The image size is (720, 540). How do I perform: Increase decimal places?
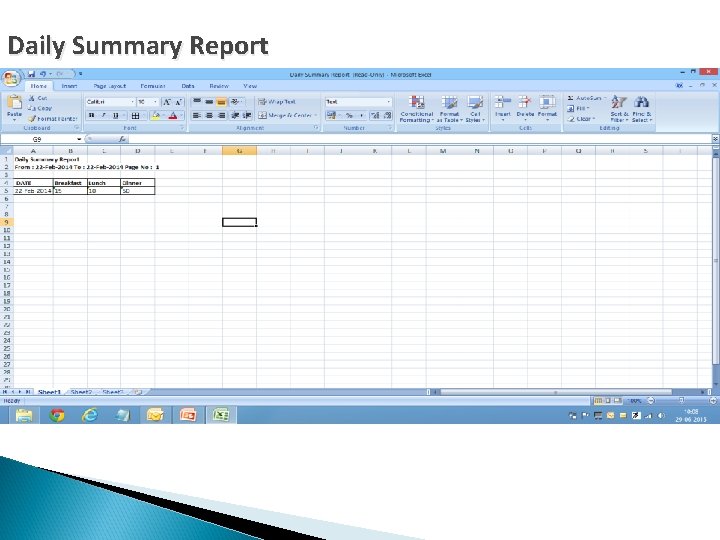coord(375,115)
